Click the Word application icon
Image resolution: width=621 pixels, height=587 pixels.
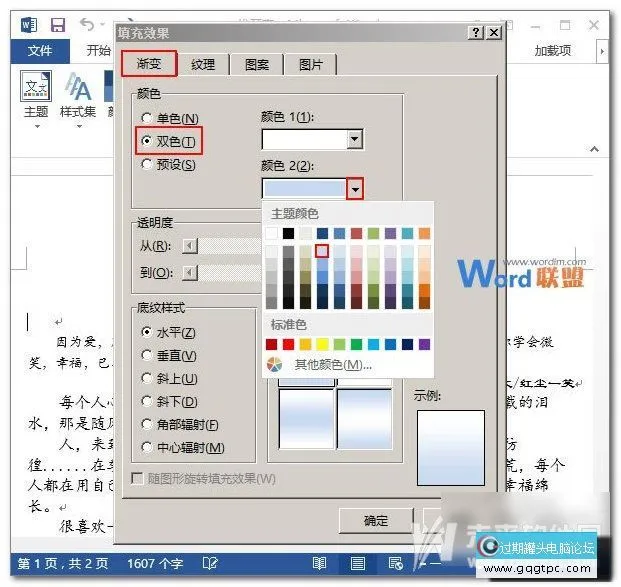click(x=29, y=25)
